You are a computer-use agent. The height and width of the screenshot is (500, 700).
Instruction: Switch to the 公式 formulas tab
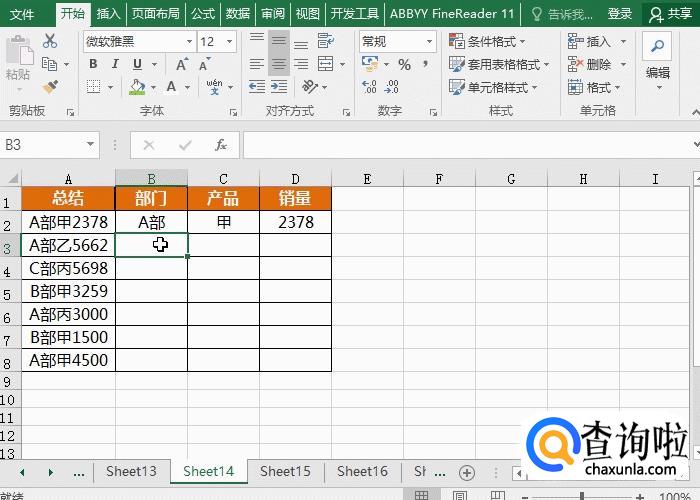tap(203, 14)
